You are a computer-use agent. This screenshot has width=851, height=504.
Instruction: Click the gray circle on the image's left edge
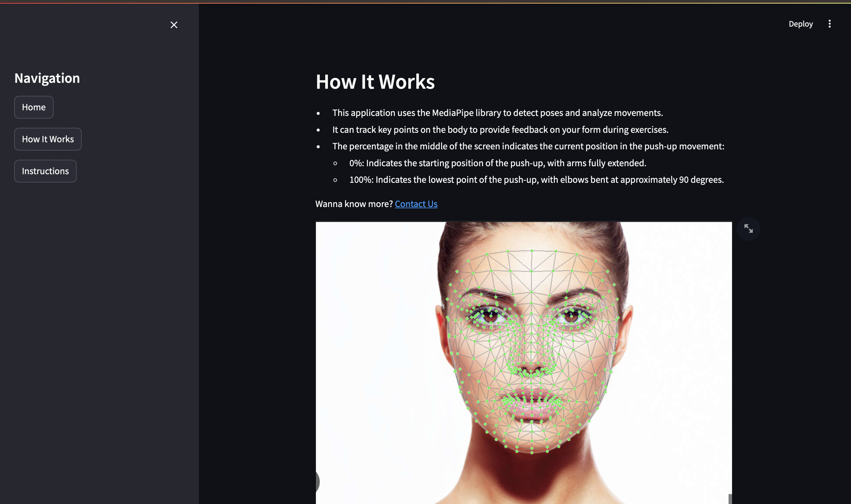(317, 481)
